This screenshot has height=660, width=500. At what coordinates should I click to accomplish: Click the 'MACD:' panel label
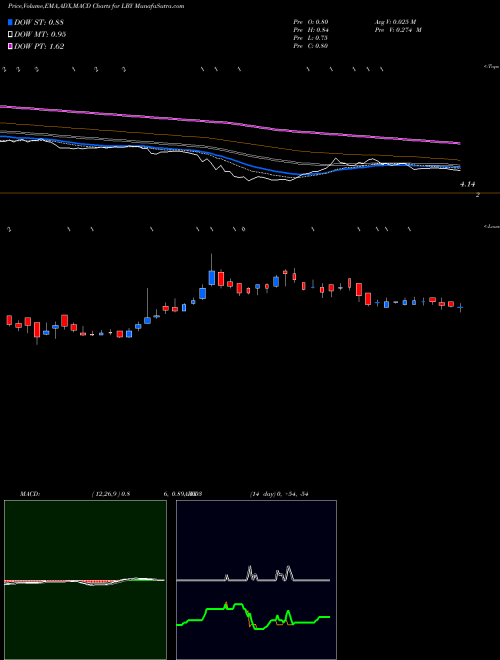[29, 494]
